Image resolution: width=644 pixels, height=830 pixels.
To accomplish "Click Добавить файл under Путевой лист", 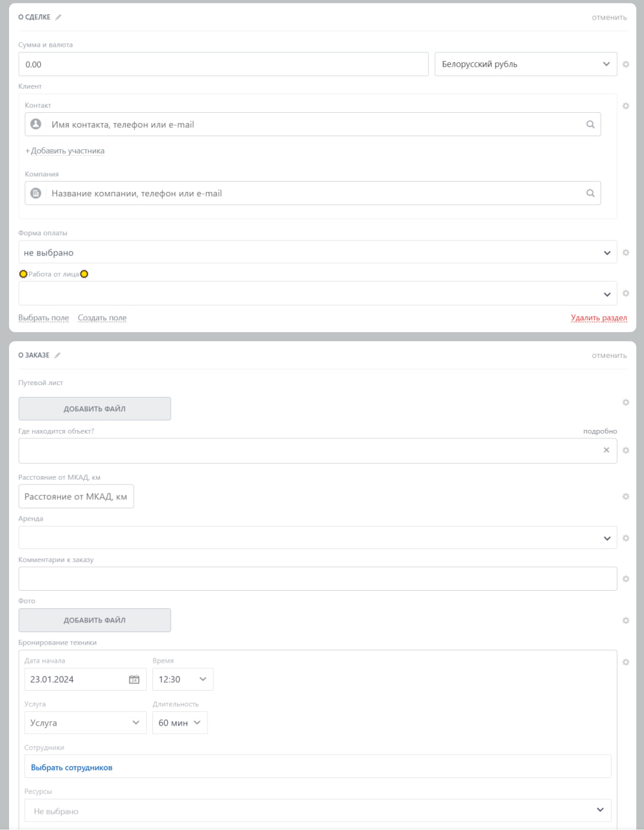I will pyautogui.click(x=95, y=409).
